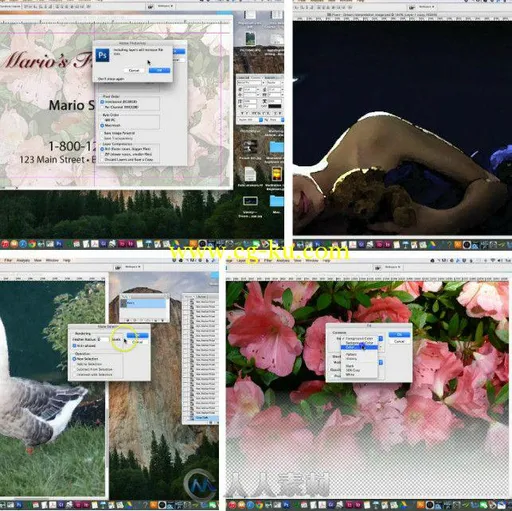Viewport: 512px width, 511px height.
Task: Open Analysis menu in the goose window
Action: [23, 260]
